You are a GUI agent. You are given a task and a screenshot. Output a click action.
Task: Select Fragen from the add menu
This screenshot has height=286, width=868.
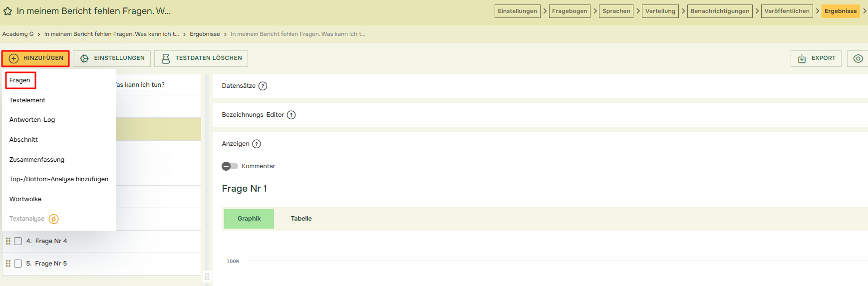[x=20, y=80]
